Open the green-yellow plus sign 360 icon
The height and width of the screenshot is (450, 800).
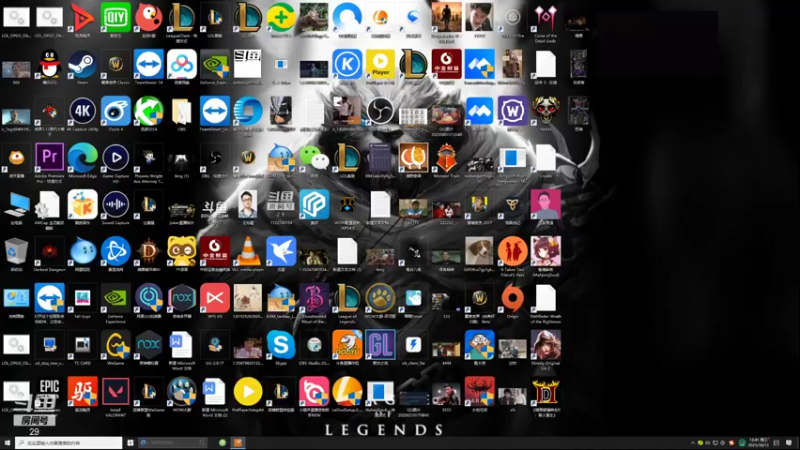tap(281, 17)
